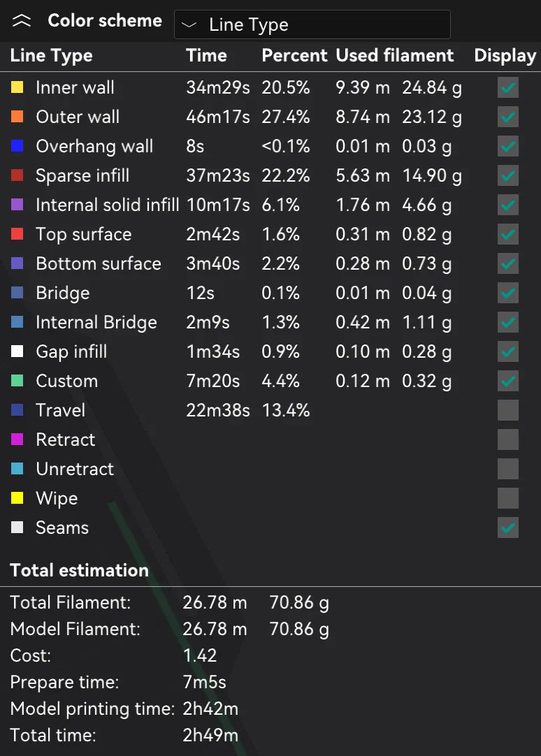The width and height of the screenshot is (541, 756).
Task: Collapse the Color scheme panel
Action: (22, 22)
